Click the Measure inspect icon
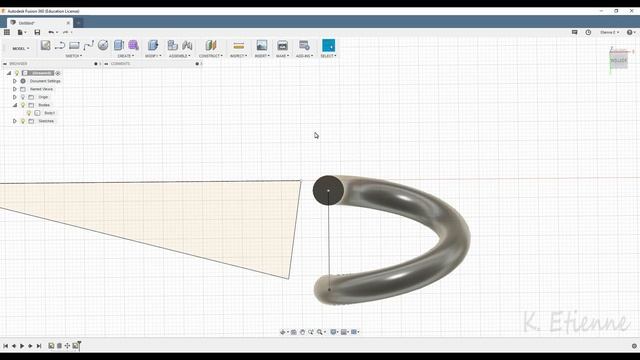 (x=239, y=45)
